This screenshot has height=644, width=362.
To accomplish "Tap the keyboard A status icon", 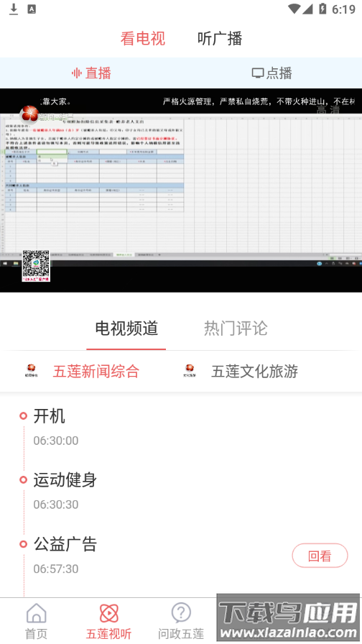I will (32, 9).
